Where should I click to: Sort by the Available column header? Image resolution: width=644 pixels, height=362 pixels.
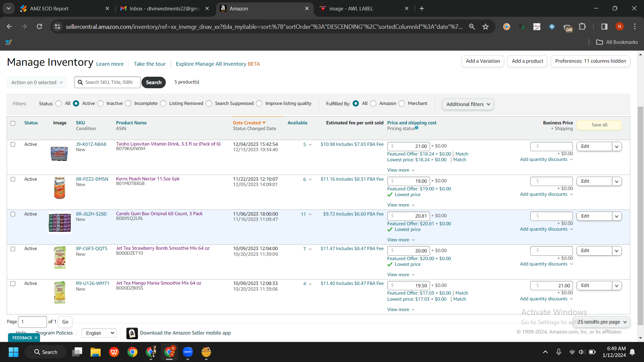[x=297, y=123]
